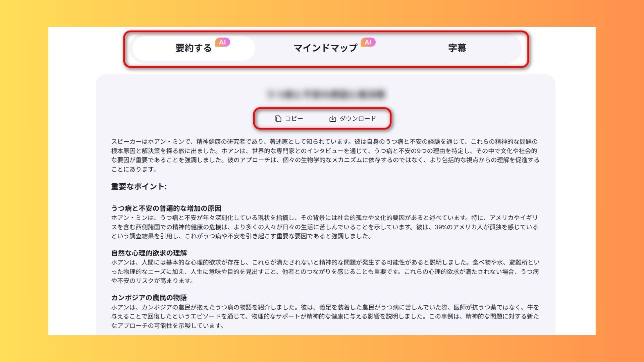This screenshot has height=362, width=644.
Task: Click the copy icon beside コピー
Action: (278, 119)
